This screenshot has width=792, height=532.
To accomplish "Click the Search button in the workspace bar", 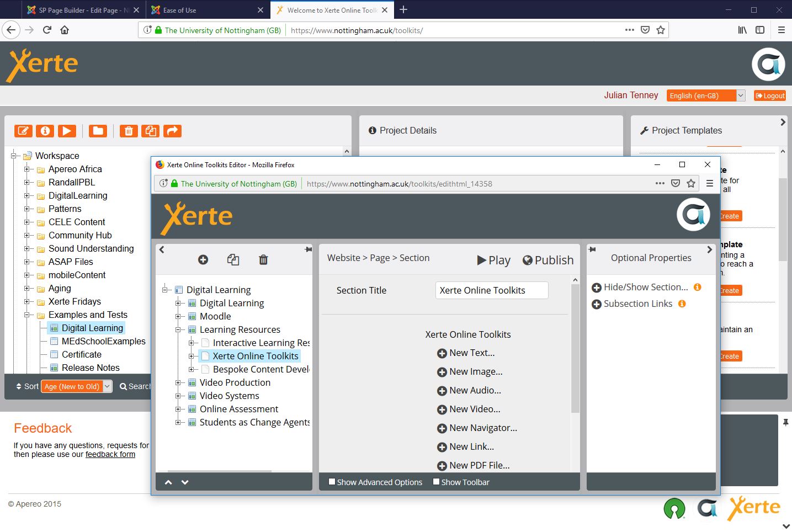I will (x=135, y=386).
